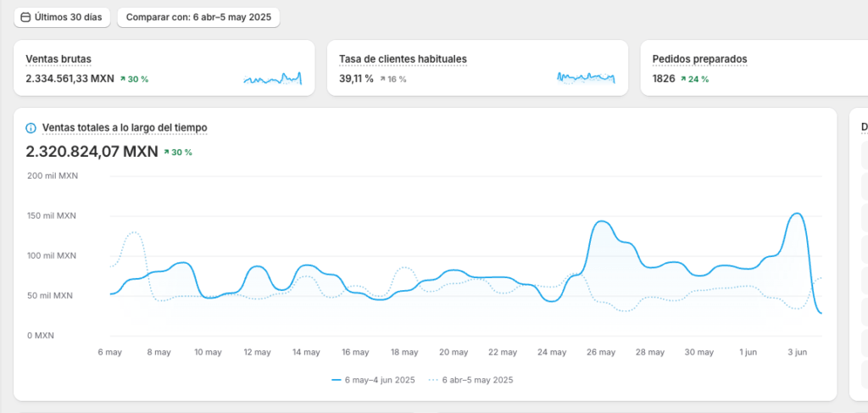Click the green trend arrow next to 24 %
Viewport: 868px width, 413px height.
(x=683, y=79)
